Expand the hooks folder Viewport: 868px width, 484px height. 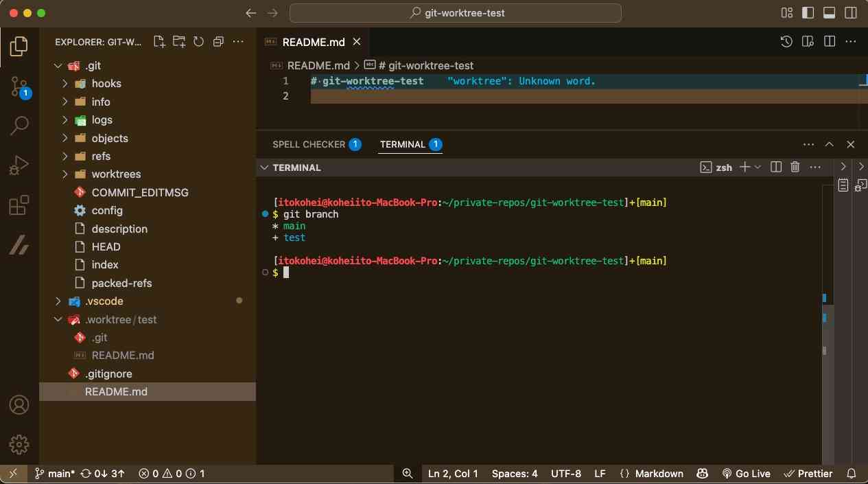64,84
